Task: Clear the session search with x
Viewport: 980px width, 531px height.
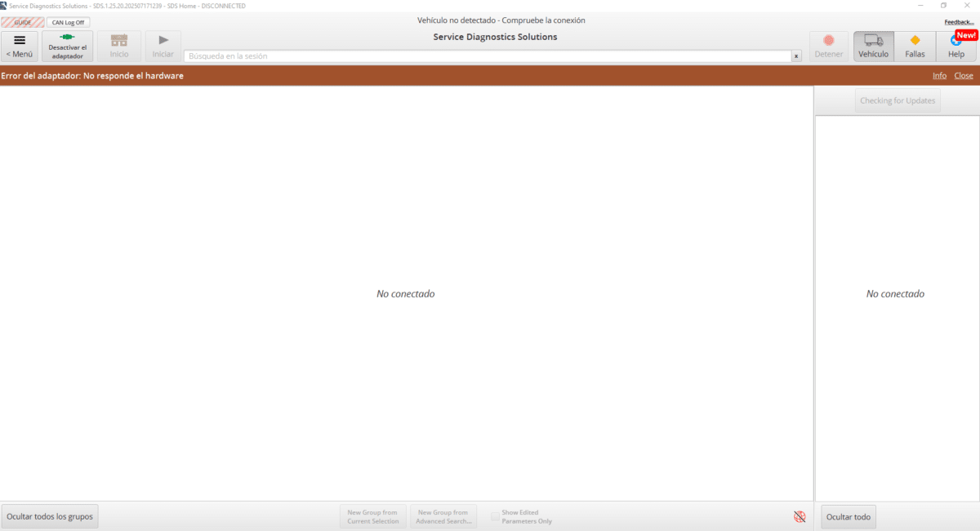Action: [x=796, y=56]
